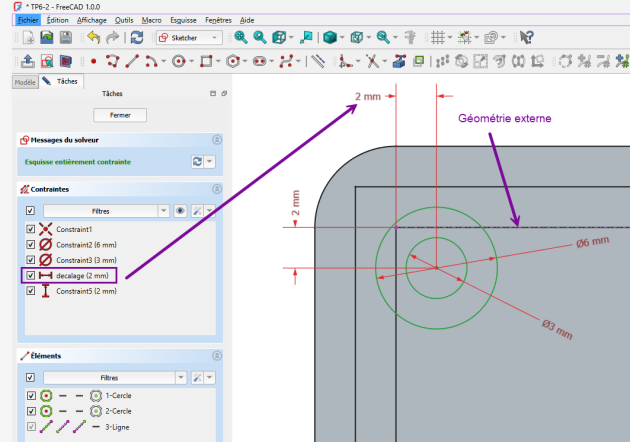Uncheck the Constraint1 checkbox
630x442 pixels.
pos(30,229)
